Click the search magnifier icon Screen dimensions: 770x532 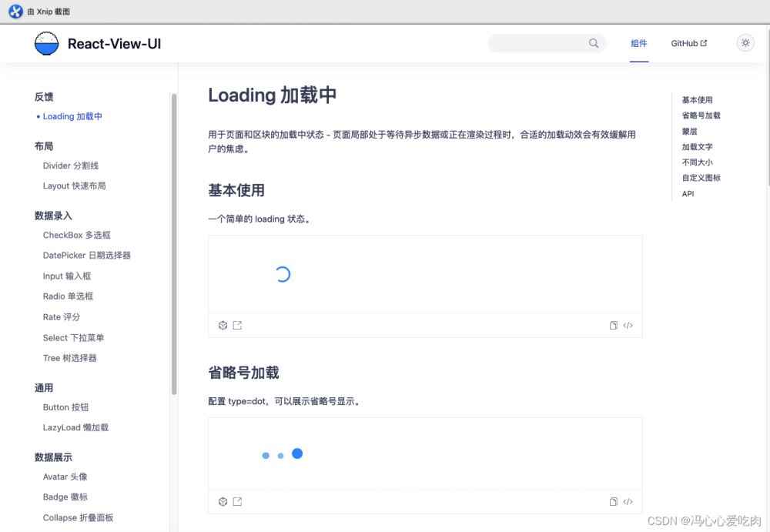tap(594, 44)
